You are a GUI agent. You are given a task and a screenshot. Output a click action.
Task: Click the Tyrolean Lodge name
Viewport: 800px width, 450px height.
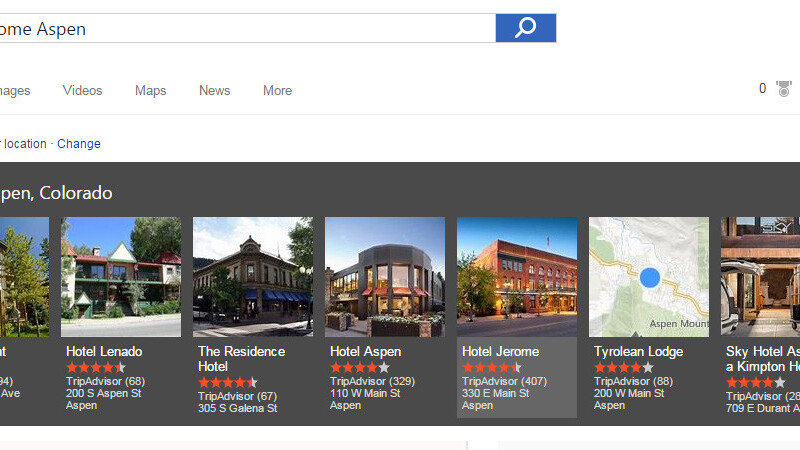coord(638,352)
